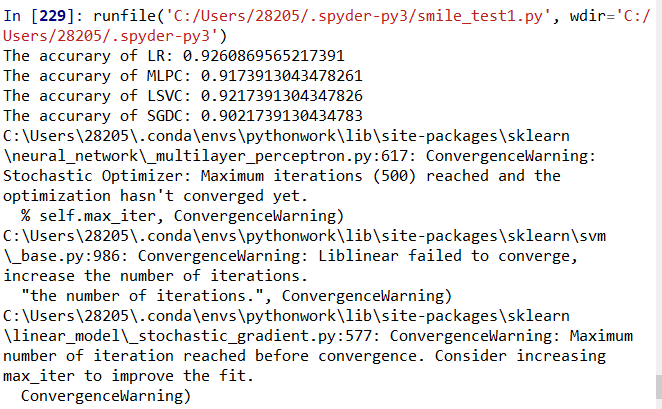The height and width of the screenshot is (409, 662).
Task: Click the LSVC accuracy value 0.9217391304347826
Action: (x=282, y=96)
